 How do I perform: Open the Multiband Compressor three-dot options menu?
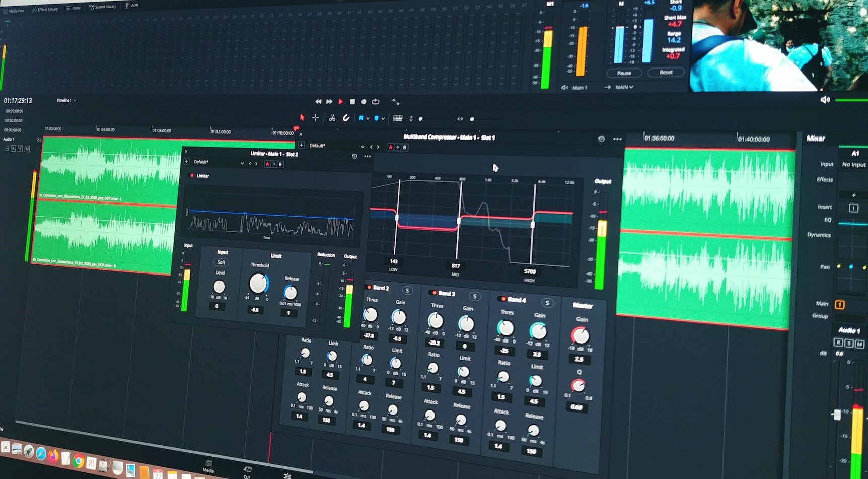617,139
